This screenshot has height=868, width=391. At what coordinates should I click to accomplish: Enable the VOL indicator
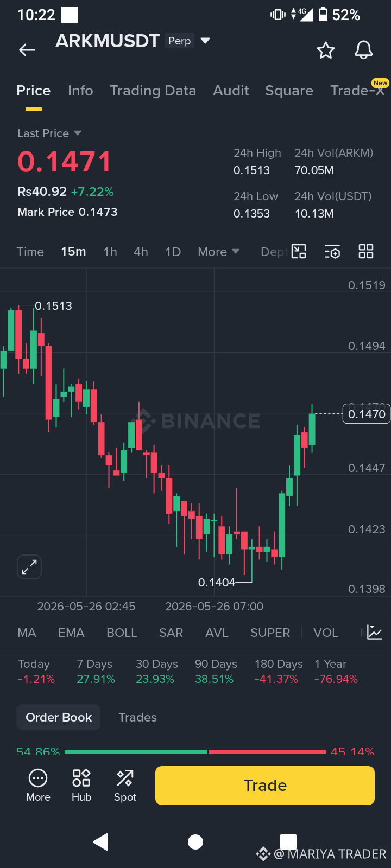pos(326,633)
